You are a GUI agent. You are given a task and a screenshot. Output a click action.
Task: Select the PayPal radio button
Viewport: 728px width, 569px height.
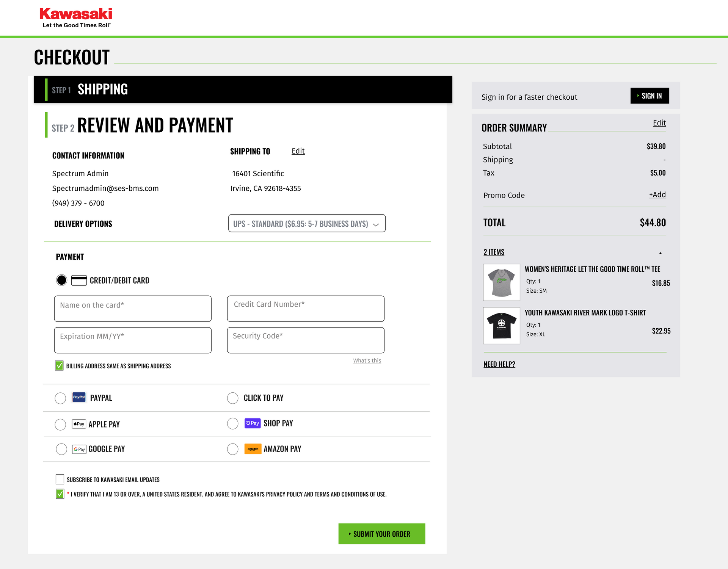(x=60, y=398)
